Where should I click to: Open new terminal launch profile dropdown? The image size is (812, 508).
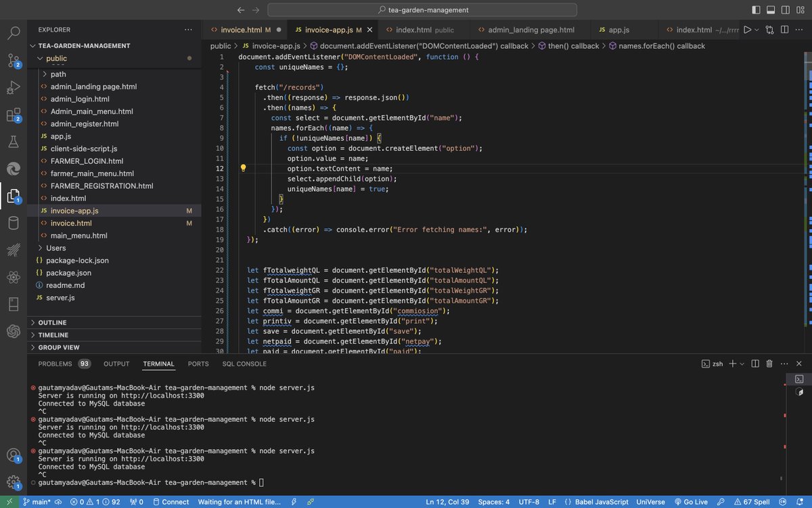coord(742,364)
